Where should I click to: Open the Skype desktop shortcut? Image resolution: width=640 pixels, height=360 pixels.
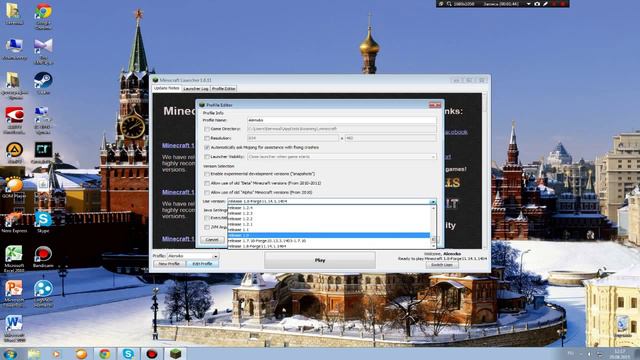tap(43, 222)
